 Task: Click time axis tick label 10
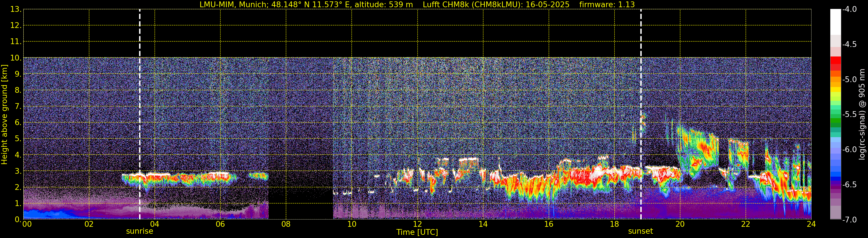point(352,224)
